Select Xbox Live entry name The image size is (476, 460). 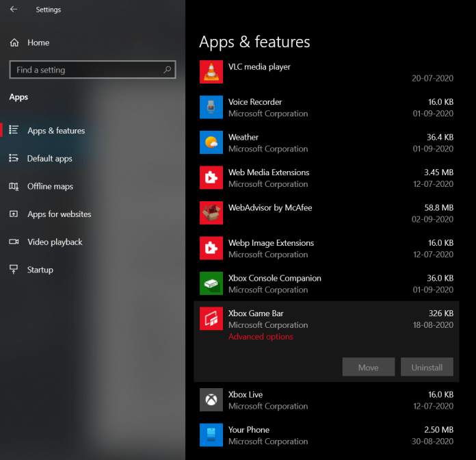246,395
